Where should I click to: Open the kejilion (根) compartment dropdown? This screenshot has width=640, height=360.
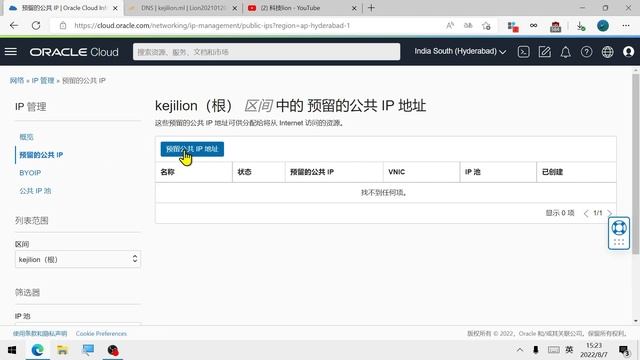coord(78,259)
